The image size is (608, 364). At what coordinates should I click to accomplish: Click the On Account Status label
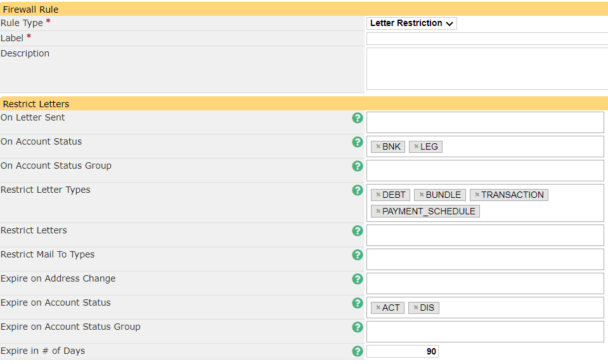[x=41, y=141]
